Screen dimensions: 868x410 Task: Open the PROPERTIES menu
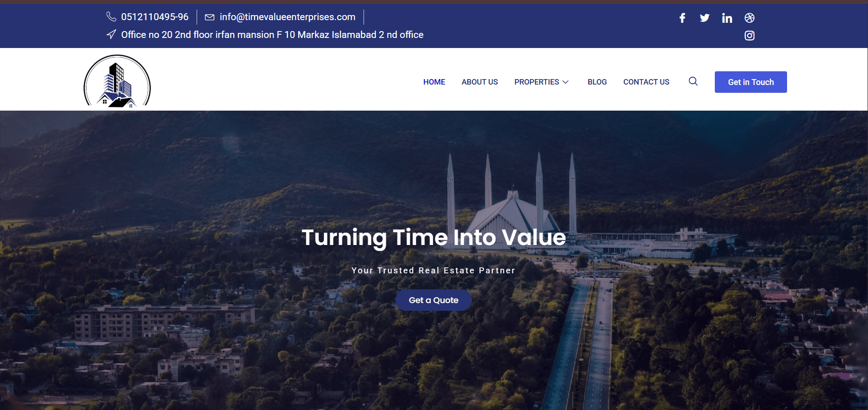(536, 82)
